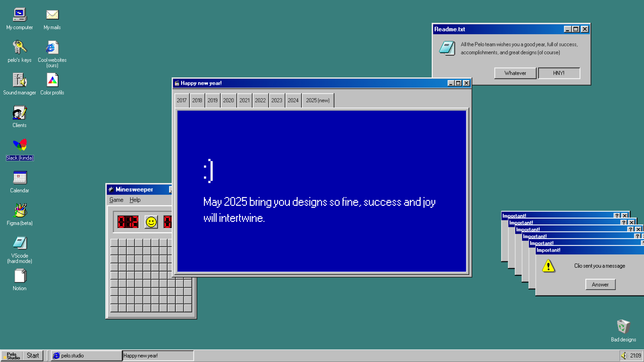Screen dimensions: 644x362
Task: Open the My computer desktop icon
Action: tap(19, 15)
